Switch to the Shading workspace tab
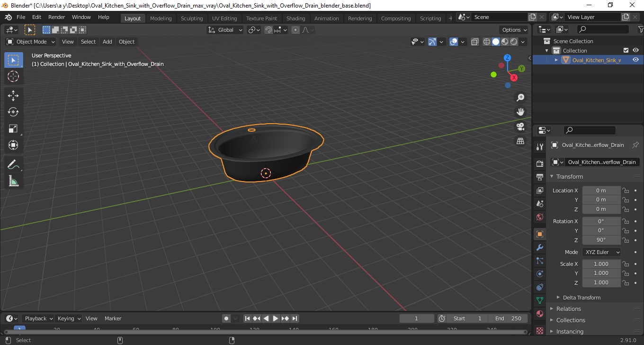Image resolution: width=644 pixels, height=345 pixels. coord(295,18)
